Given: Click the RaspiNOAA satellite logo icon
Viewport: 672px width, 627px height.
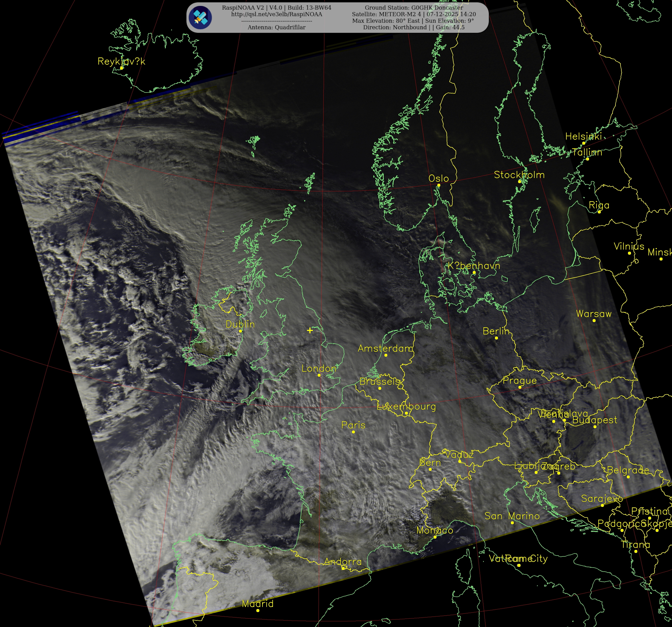Looking at the screenshot, I should pyautogui.click(x=200, y=18).
